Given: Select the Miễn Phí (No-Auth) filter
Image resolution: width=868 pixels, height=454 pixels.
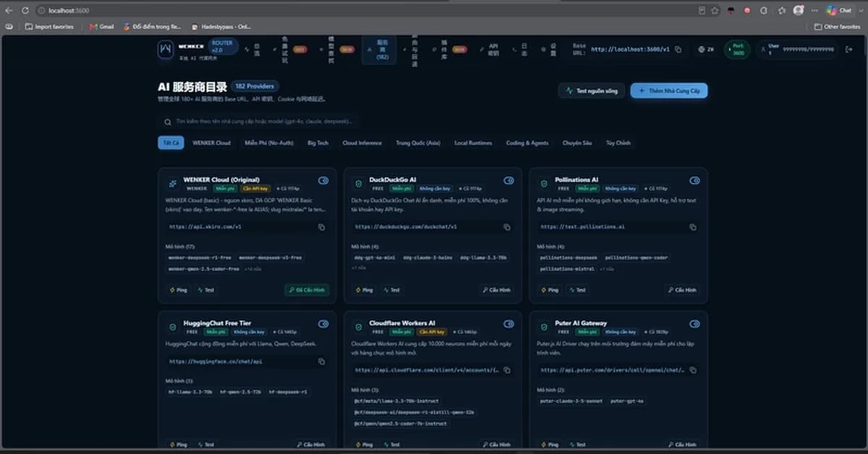Looking at the screenshot, I should tap(269, 143).
